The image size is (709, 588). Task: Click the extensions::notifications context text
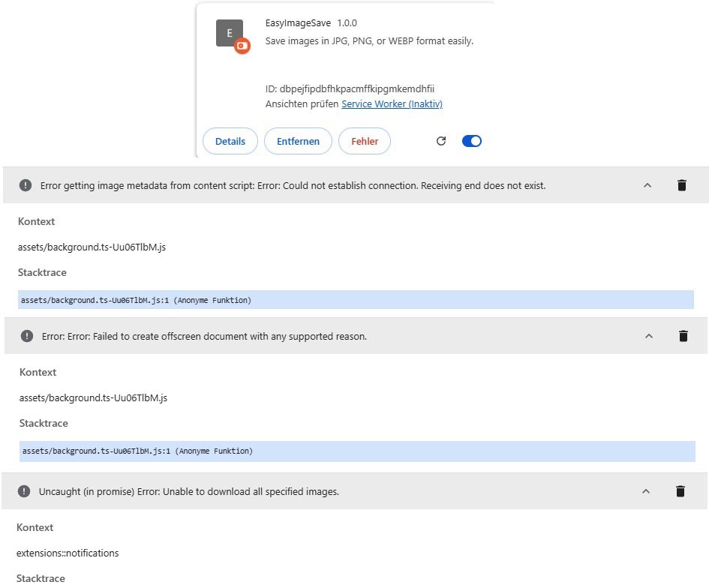click(68, 553)
